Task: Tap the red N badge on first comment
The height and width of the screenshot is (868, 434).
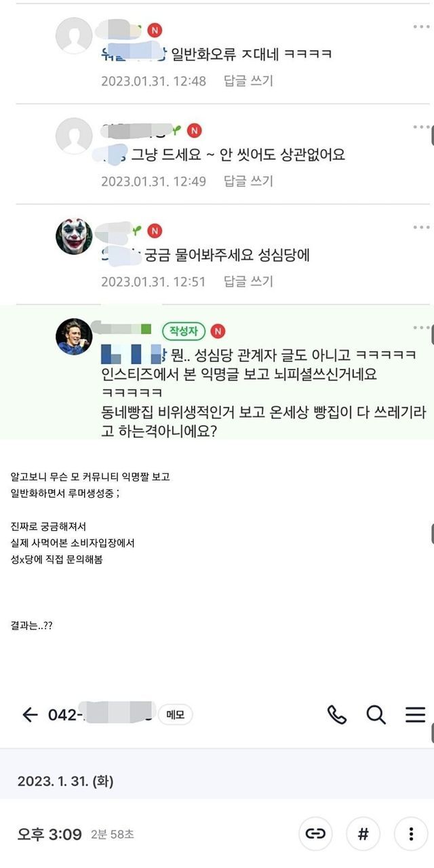Action: point(156,30)
